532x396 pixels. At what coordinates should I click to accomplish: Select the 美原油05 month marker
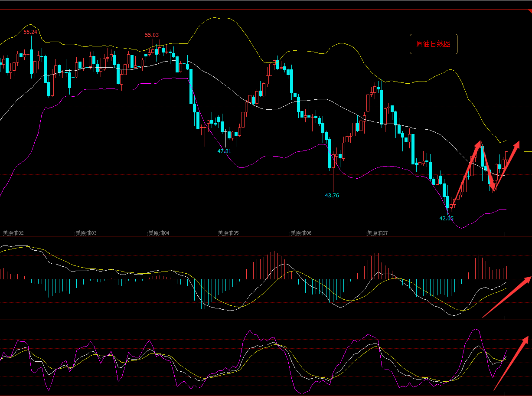[x=228, y=233]
